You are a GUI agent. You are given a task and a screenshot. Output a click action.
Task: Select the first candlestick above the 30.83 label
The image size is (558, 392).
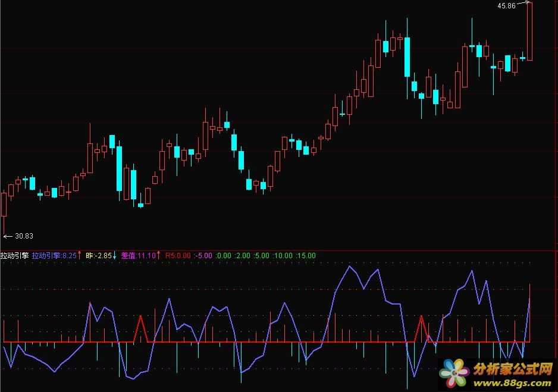[4, 212]
